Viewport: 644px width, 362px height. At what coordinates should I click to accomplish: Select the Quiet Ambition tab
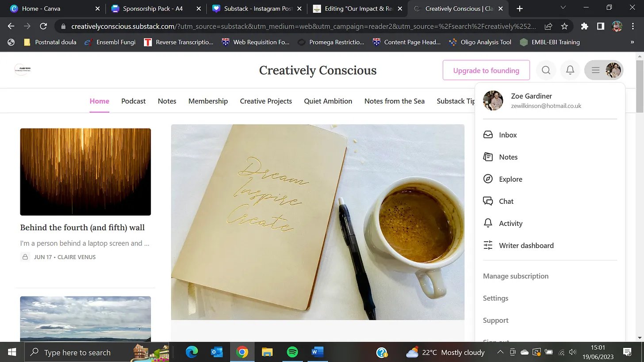(328, 101)
